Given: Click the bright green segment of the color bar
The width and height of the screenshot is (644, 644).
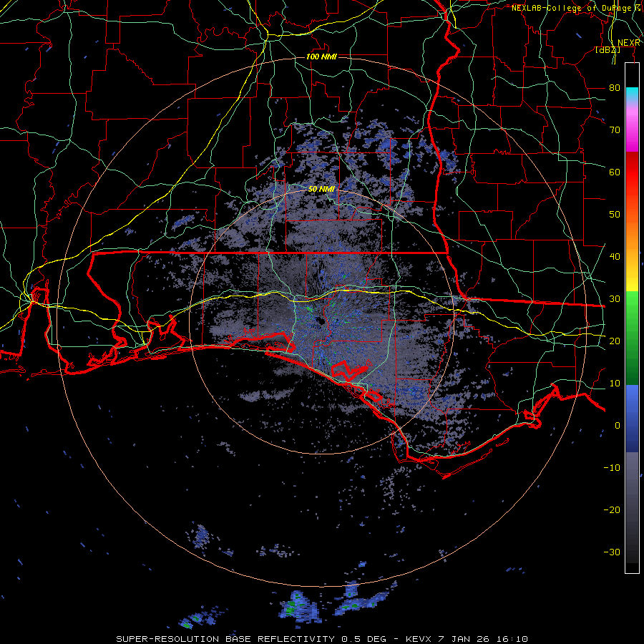Looking at the screenshot, I should (x=632, y=314).
